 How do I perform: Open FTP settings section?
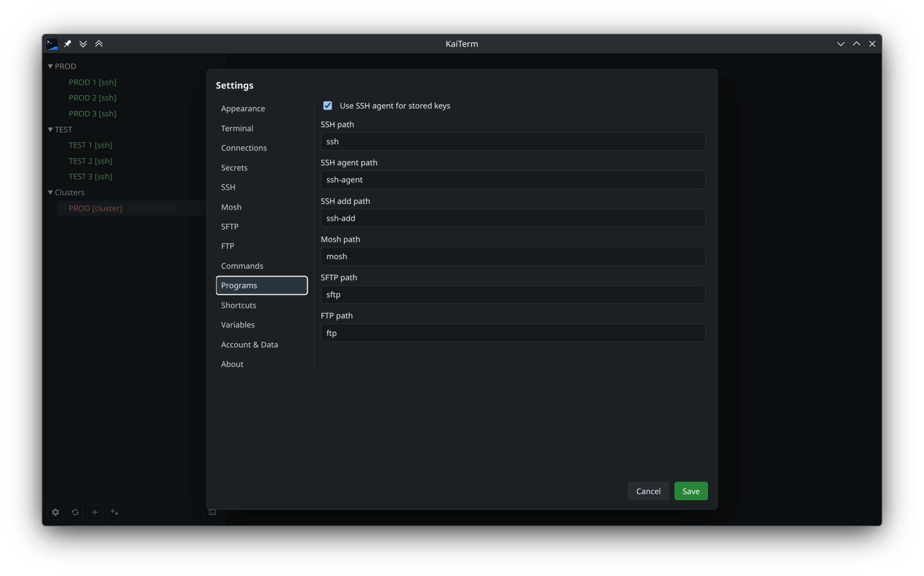coord(262,246)
